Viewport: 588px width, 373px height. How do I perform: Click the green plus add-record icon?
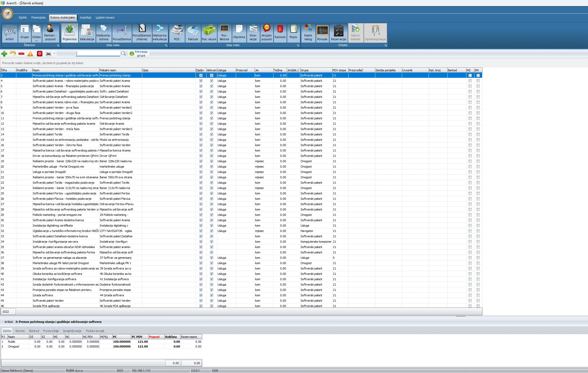4,54
